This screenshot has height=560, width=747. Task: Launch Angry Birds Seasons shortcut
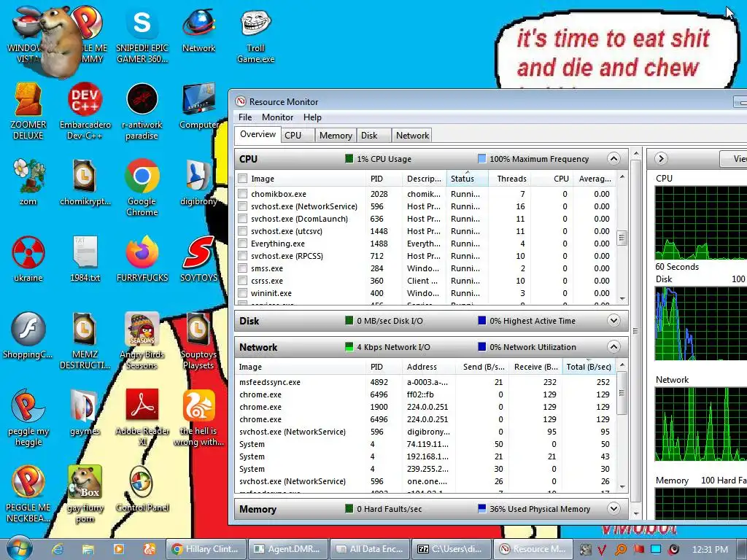coord(142,341)
